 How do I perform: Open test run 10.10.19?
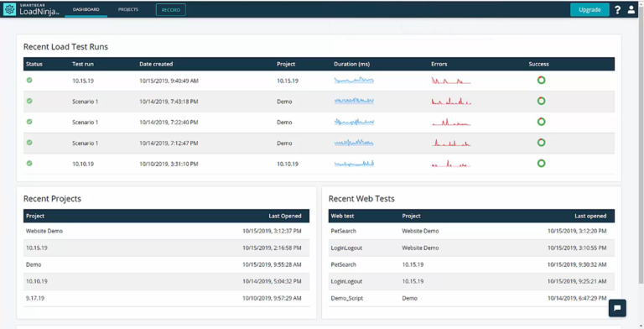pos(83,164)
